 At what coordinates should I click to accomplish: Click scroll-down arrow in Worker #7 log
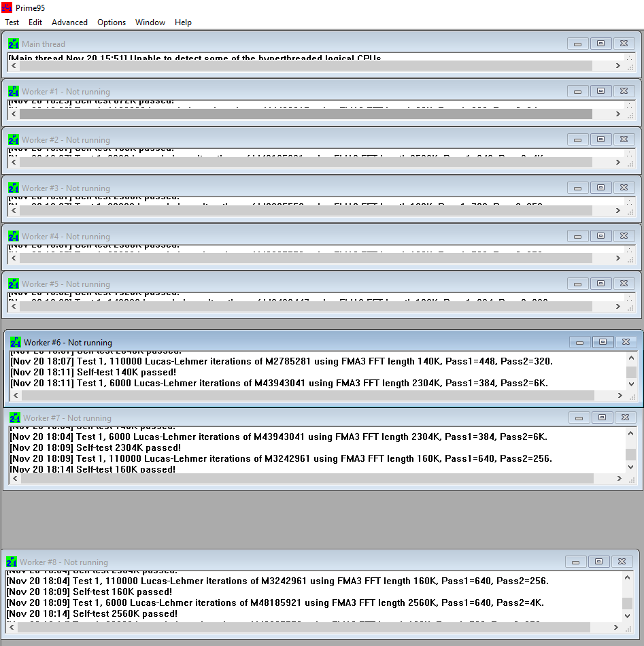[x=630, y=467]
